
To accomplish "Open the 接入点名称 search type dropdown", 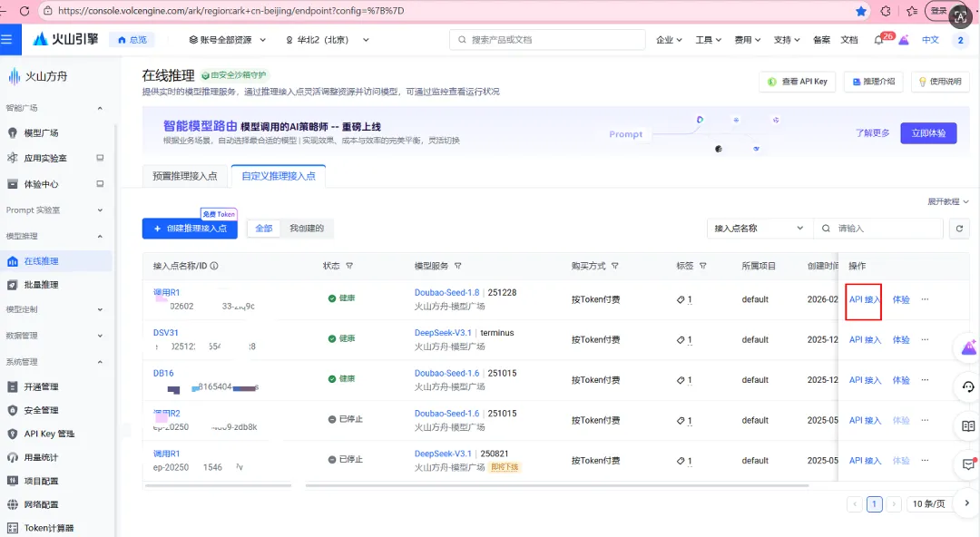I will [759, 229].
